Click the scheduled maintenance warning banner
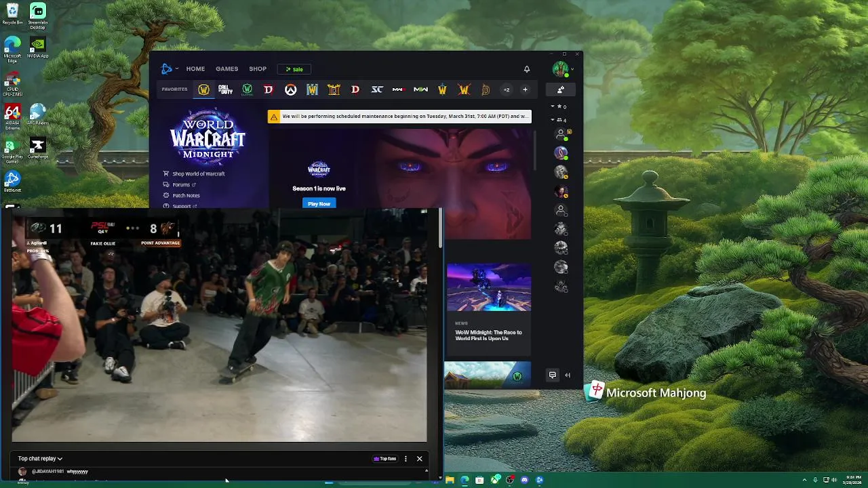This screenshot has width=868, height=488. coord(399,117)
